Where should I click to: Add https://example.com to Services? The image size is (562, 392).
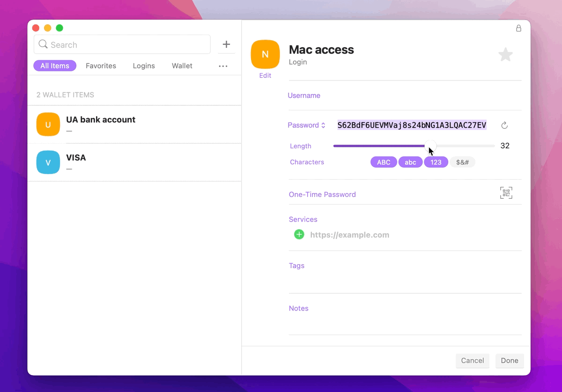tap(299, 234)
